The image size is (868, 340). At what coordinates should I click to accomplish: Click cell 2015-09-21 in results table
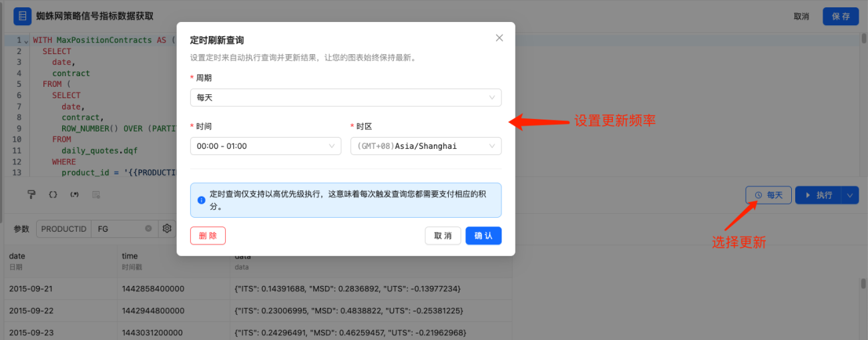(x=59, y=289)
